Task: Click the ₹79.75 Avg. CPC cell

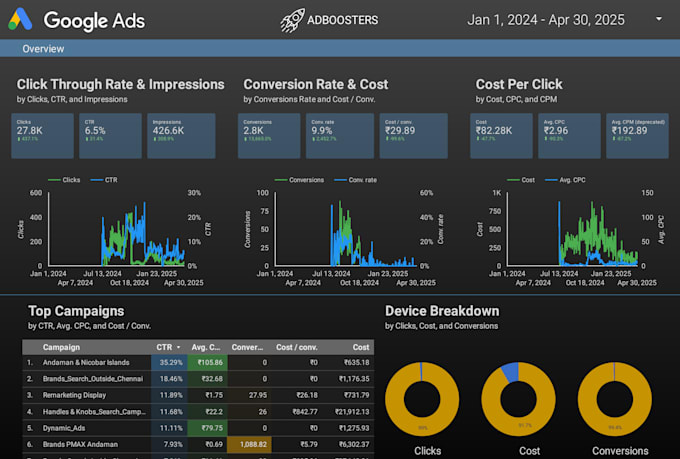Action: point(207,428)
